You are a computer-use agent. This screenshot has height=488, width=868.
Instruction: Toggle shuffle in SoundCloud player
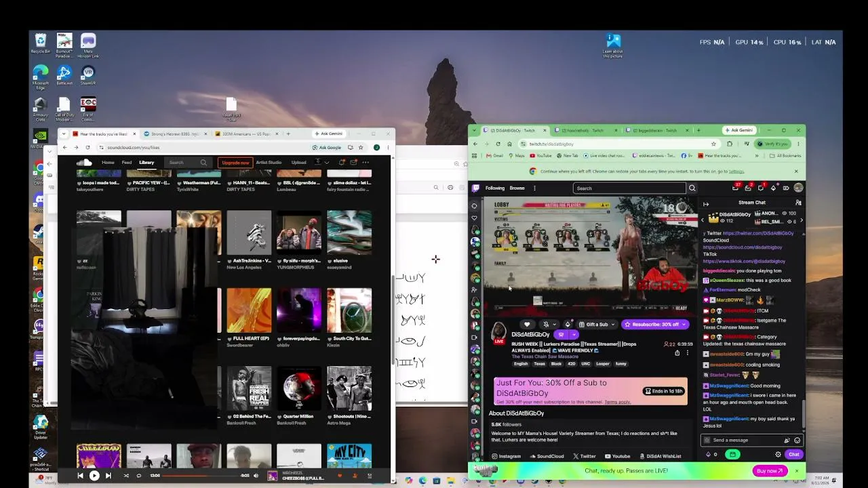(126, 476)
